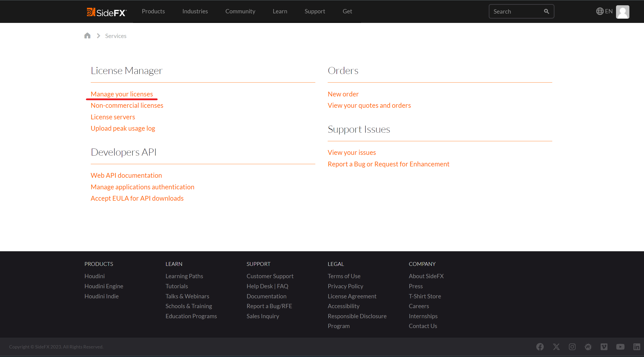This screenshot has height=357, width=644.
Task: Open the Get menu
Action: [x=347, y=11]
